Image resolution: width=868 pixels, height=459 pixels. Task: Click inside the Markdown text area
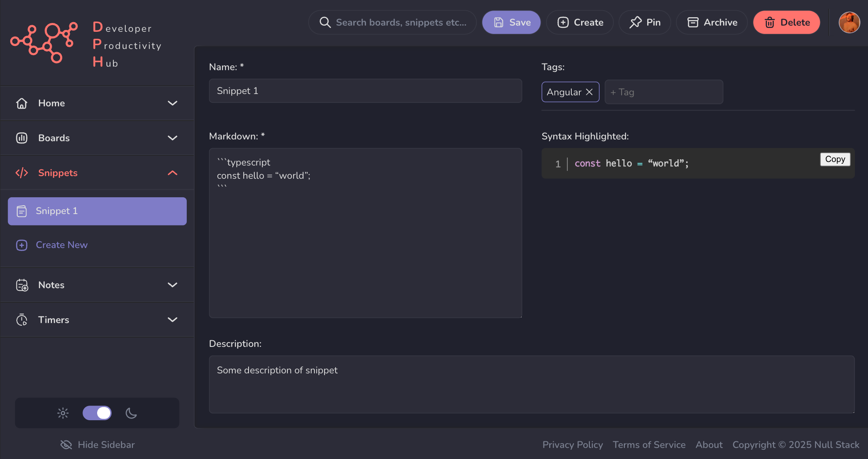[x=366, y=233]
